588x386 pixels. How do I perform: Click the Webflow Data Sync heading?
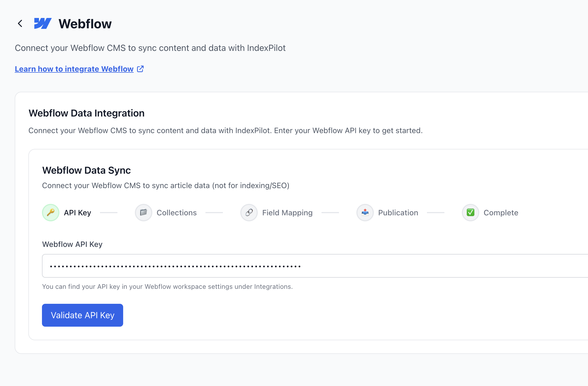pyautogui.click(x=86, y=170)
